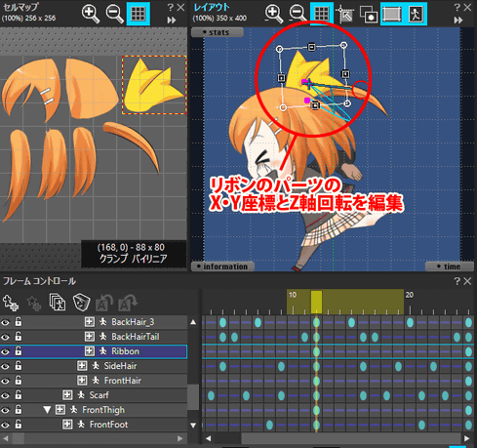Hide the BackHairTail part
This screenshot has height=448, width=477.
pyautogui.click(x=5, y=337)
